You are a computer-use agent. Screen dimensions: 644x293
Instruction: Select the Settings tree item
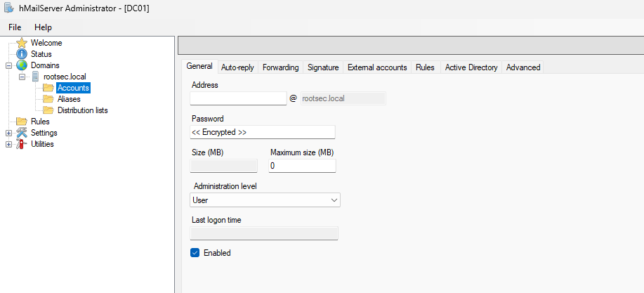click(44, 133)
